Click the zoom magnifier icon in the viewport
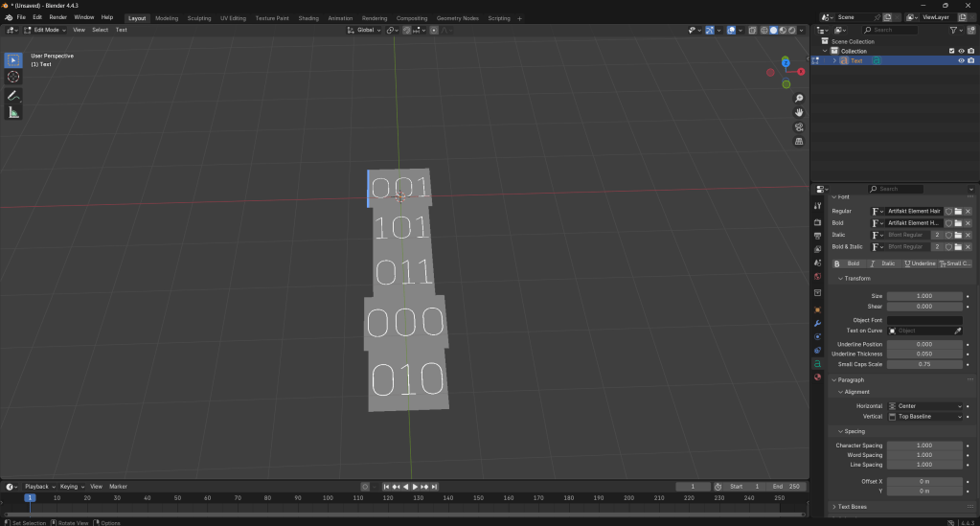The width and height of the screenshot is (980, 526). click(799, 99)
